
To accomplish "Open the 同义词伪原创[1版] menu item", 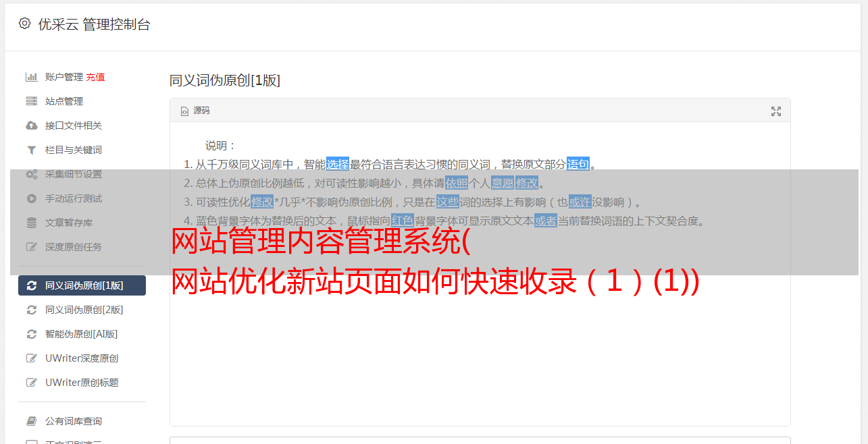I will (x=82, y=285).
